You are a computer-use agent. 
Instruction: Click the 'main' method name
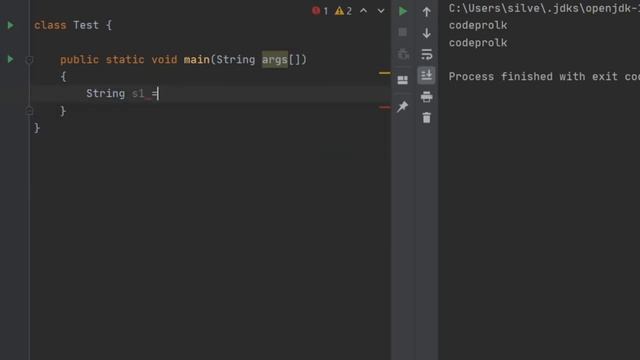tap(196, 60)
